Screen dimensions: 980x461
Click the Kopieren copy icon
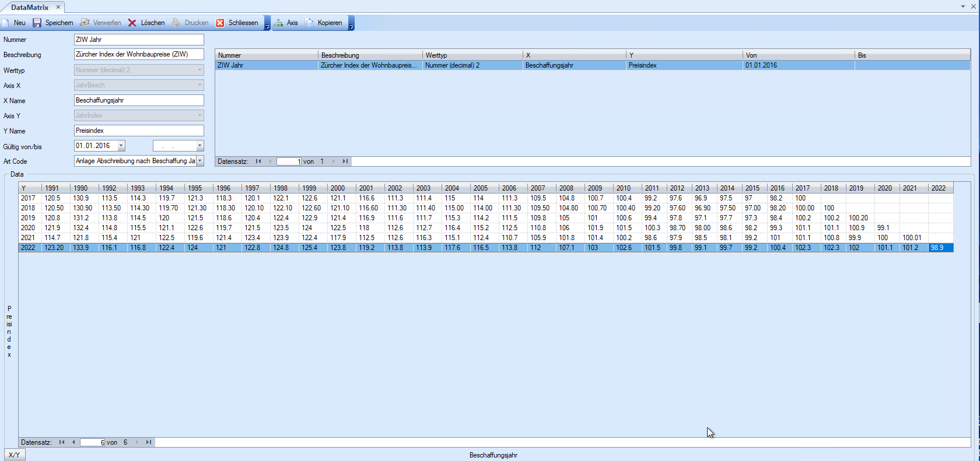[309, 23]
